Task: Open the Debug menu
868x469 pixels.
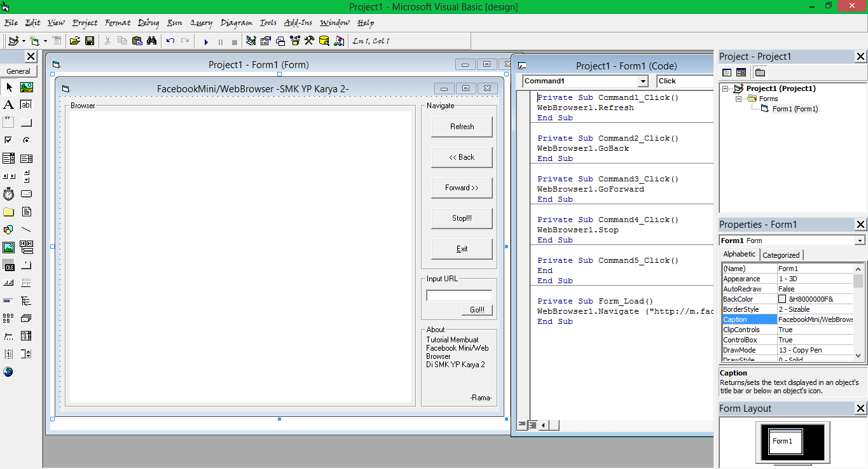Action: [148, 23]
